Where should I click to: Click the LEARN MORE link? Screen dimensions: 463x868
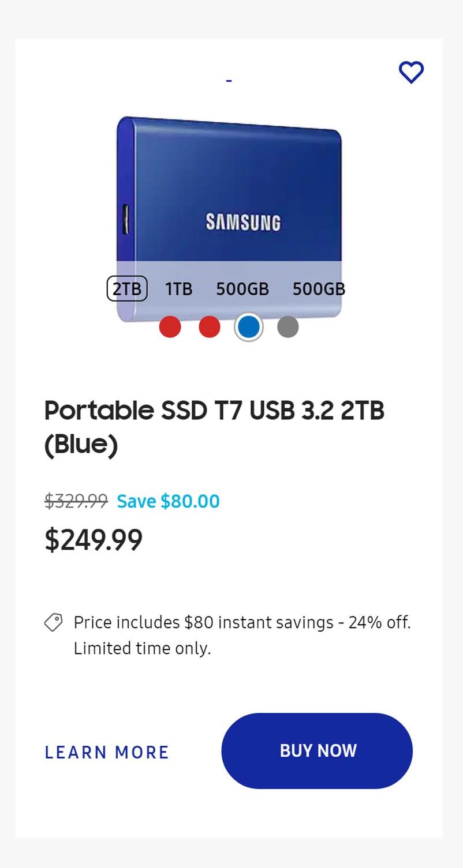pos(107,752)
